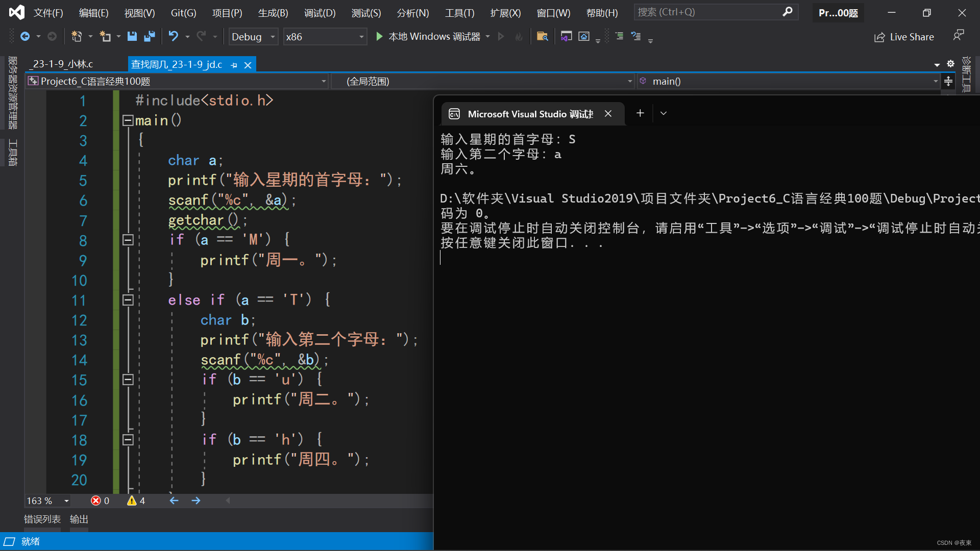
Task: Collapse the if (a == 'M') block
Action: [128, 240]
